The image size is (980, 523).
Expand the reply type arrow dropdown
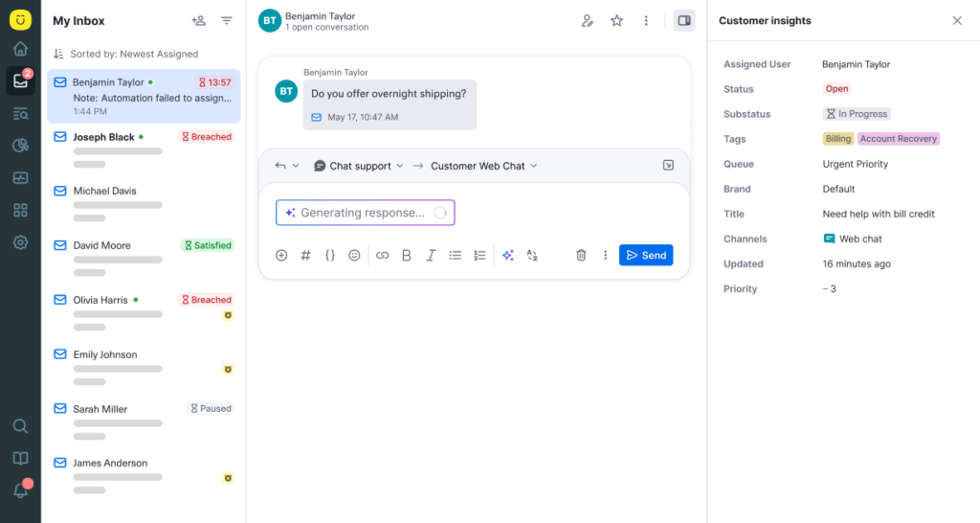(287, 166)
